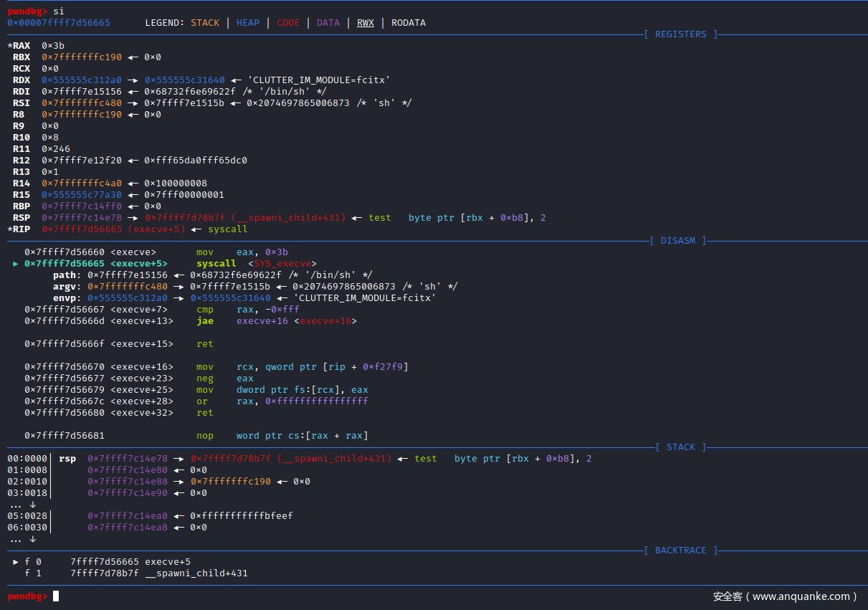Click the underlined RWX legend entry
The width and height of the screenshot is (868, 610).
click(366, 23)
